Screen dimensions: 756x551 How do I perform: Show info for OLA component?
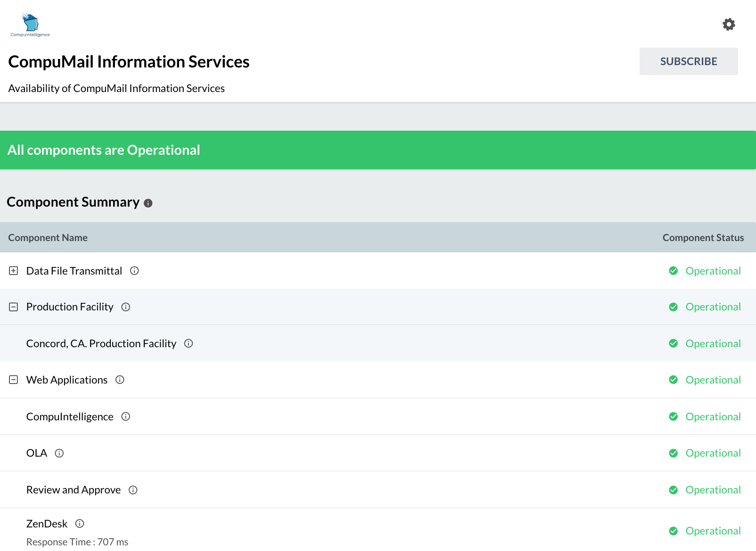(59, 453)
